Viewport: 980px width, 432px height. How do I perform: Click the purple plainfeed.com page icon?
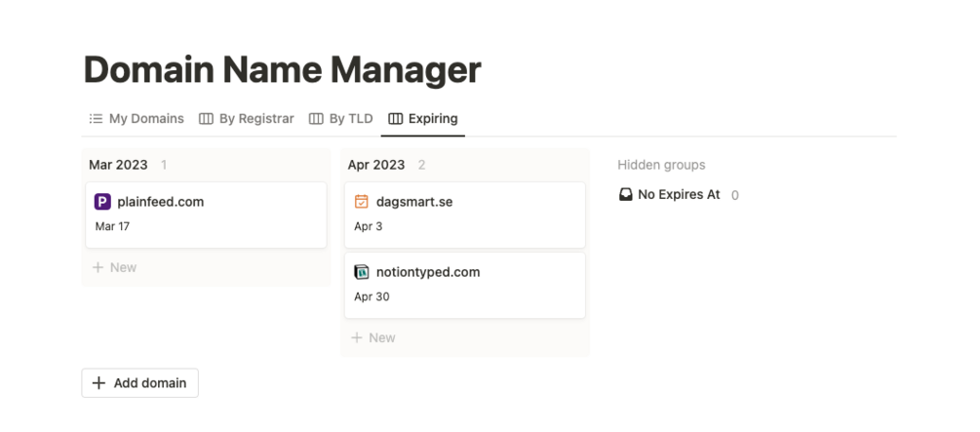pyautogui.click(x=102, y=202)
